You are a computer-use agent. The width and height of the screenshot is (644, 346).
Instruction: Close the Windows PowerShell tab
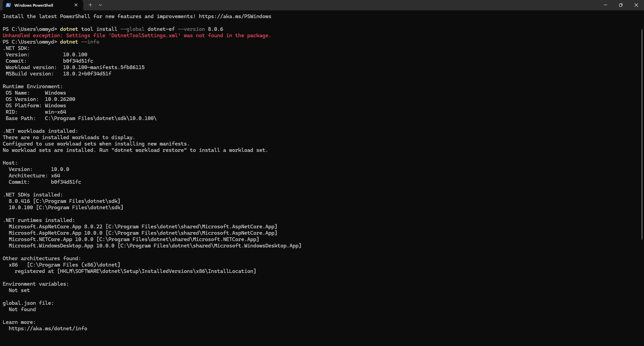76,5
